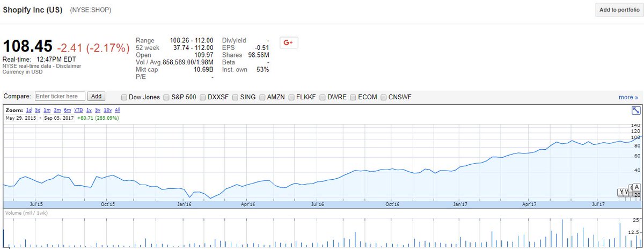Tick the ECOM comparison checkbox
Screen dimensions: 644x249
coord(353,97)
